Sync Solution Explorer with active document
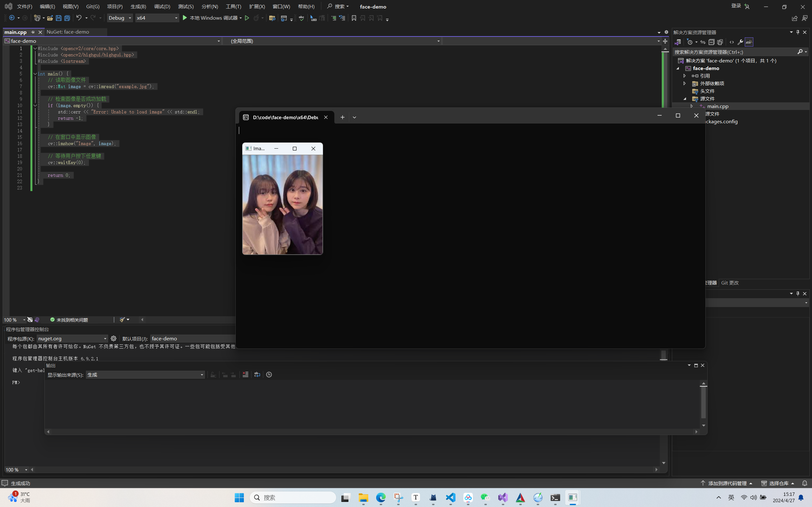Screen dimensions: 812x507 pyautogui.click(x=703, y=42)
